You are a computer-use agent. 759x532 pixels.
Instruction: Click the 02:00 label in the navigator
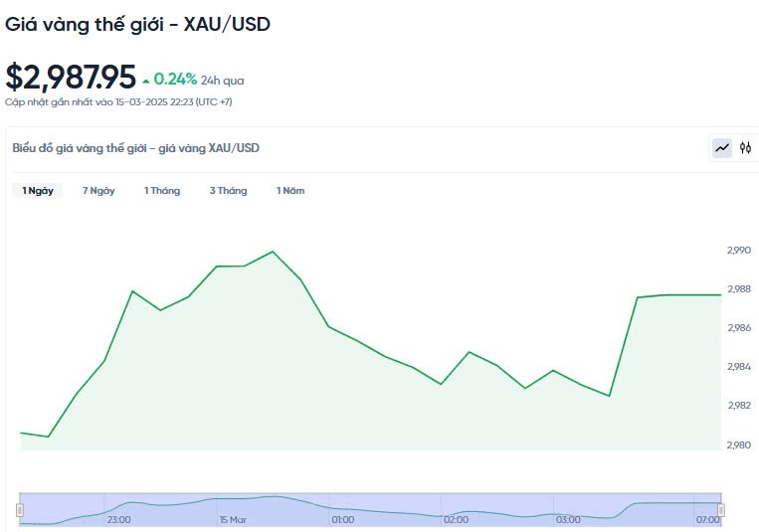[x=456, y=519]
